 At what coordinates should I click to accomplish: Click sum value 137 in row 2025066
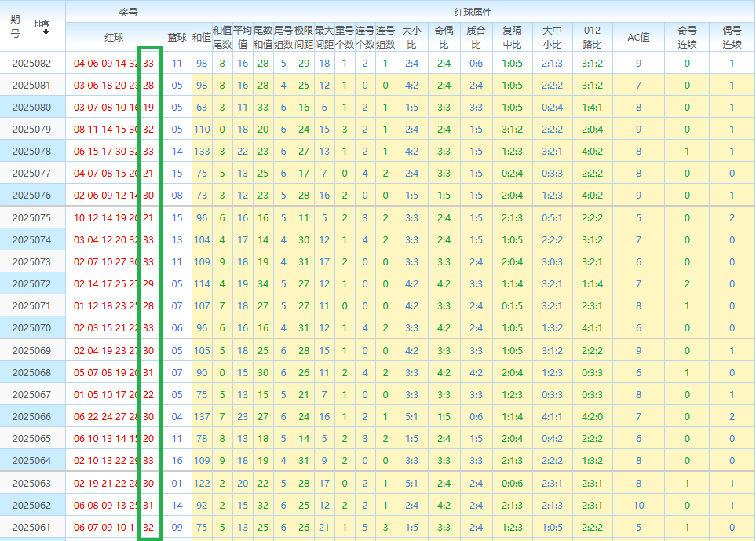(202, 417)
